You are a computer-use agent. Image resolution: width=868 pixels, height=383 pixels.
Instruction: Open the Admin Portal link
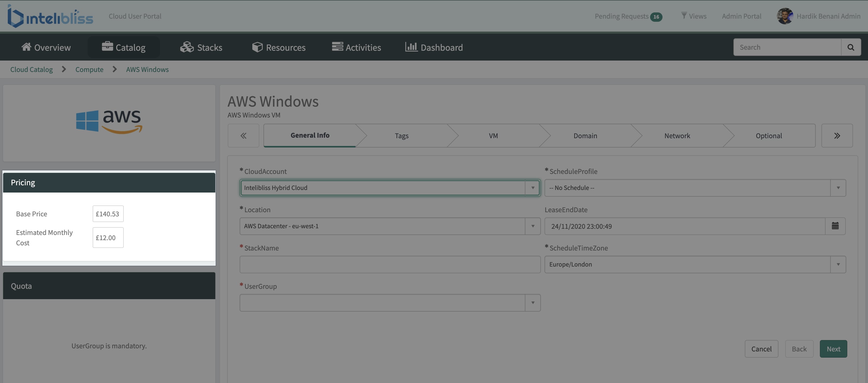pos(741,16)
